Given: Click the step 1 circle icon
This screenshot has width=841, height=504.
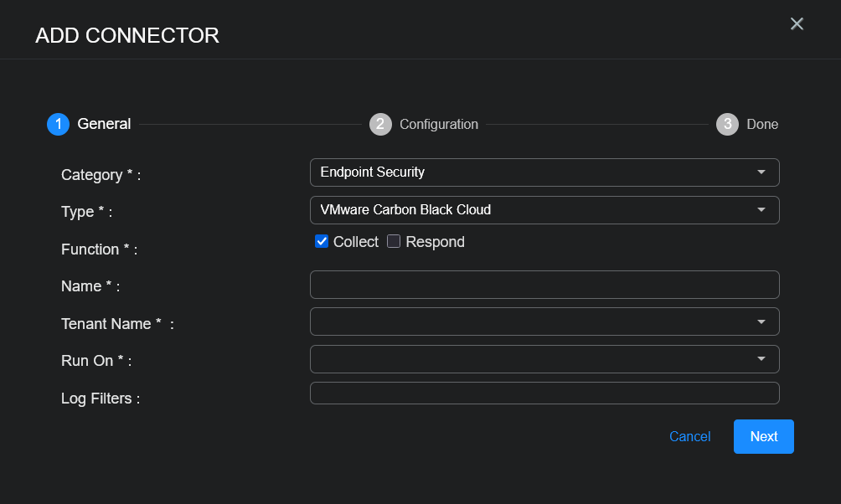Looking at the screenshot, I should (x=58, y=124).
